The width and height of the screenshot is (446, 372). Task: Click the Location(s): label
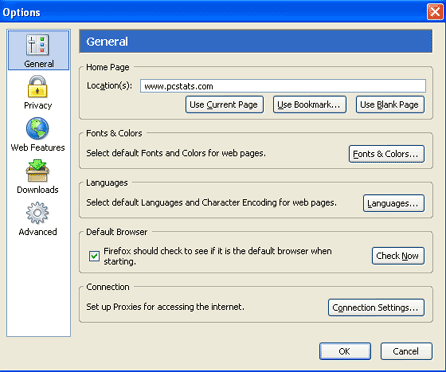click(x=109, y=86)
